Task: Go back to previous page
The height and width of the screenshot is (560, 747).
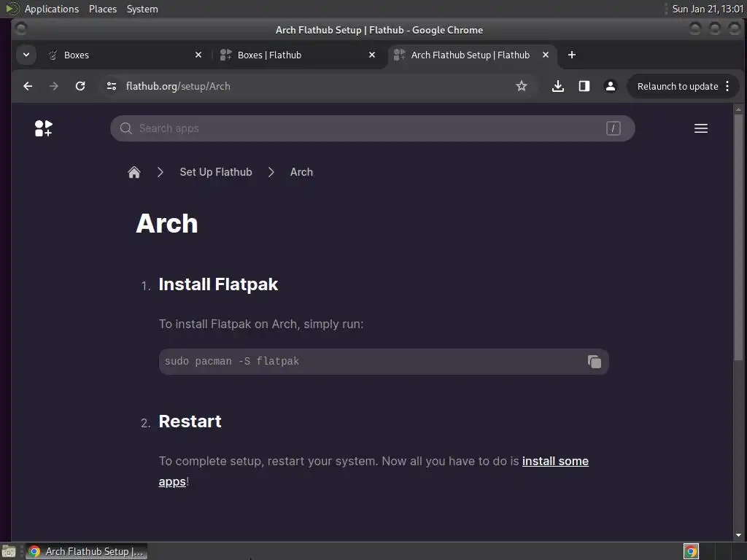Action: 28,86
